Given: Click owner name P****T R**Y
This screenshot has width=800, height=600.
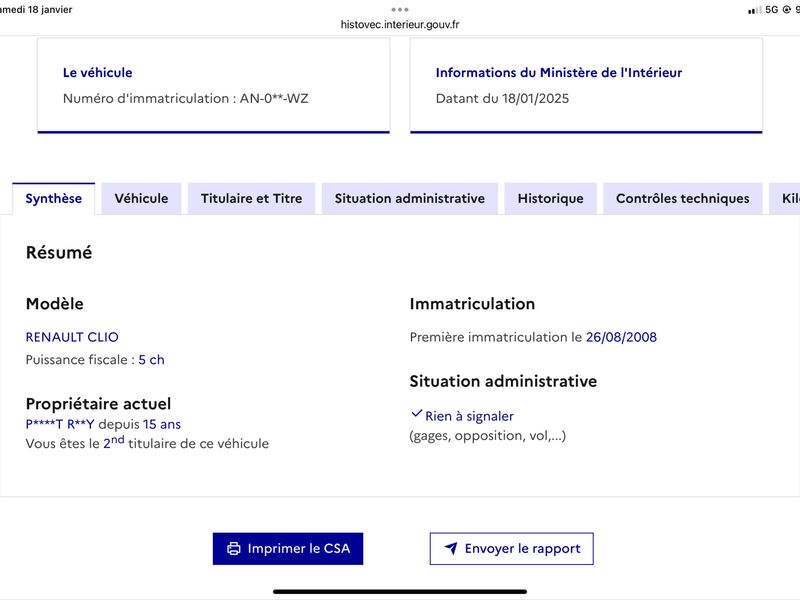Looking at the screenshot, I should [x=60, y=424].
